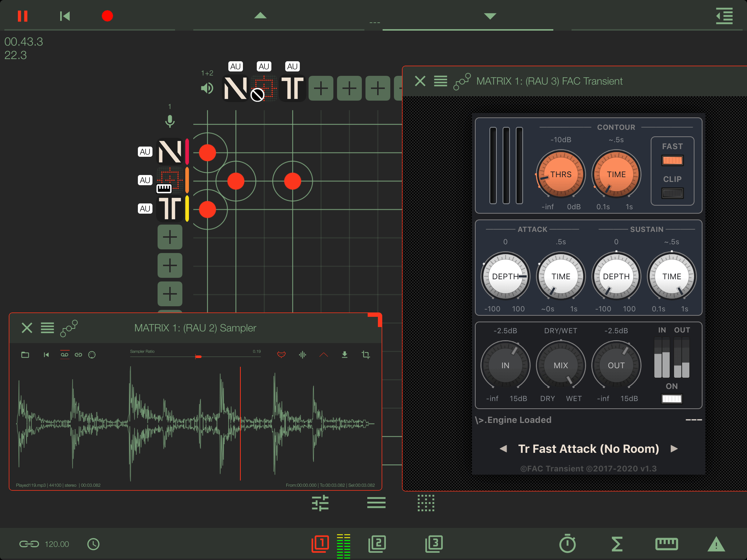747x560 pixels.
Task: Collapse the top panel with the up arrow
Action: [x=260, y=16]
